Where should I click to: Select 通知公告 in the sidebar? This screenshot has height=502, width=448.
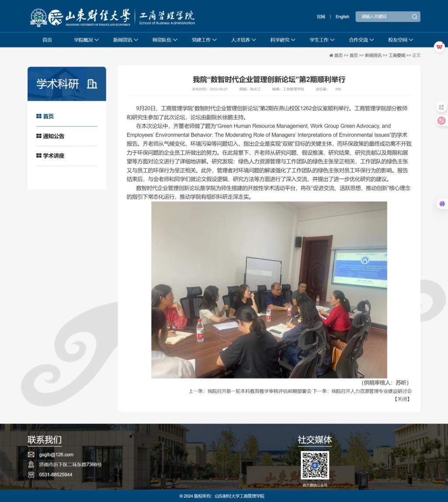[x=53, y=136]
